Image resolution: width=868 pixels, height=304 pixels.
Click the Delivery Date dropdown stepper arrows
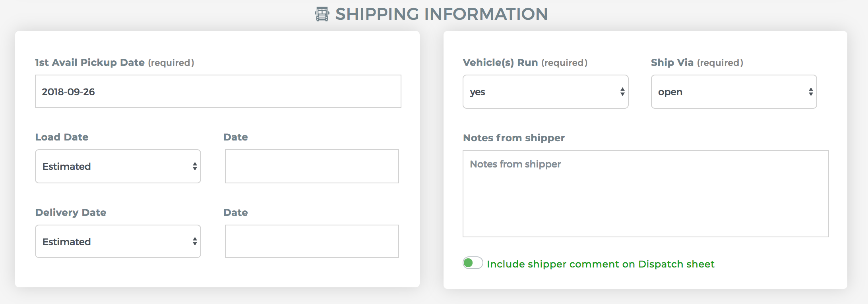195,241
